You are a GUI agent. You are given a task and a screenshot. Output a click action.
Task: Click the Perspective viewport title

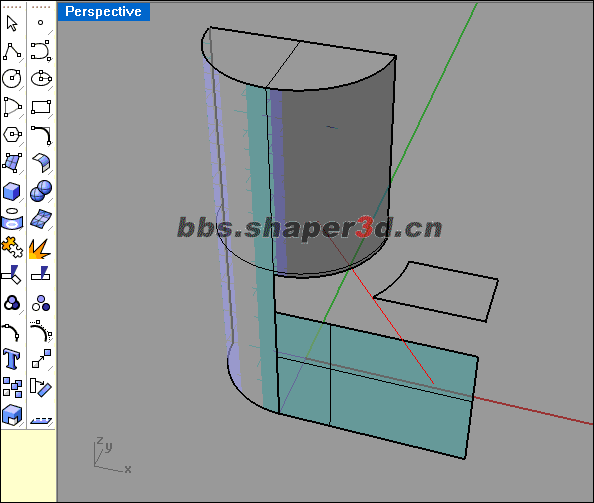pyautogui.click(x=103, y=11)
